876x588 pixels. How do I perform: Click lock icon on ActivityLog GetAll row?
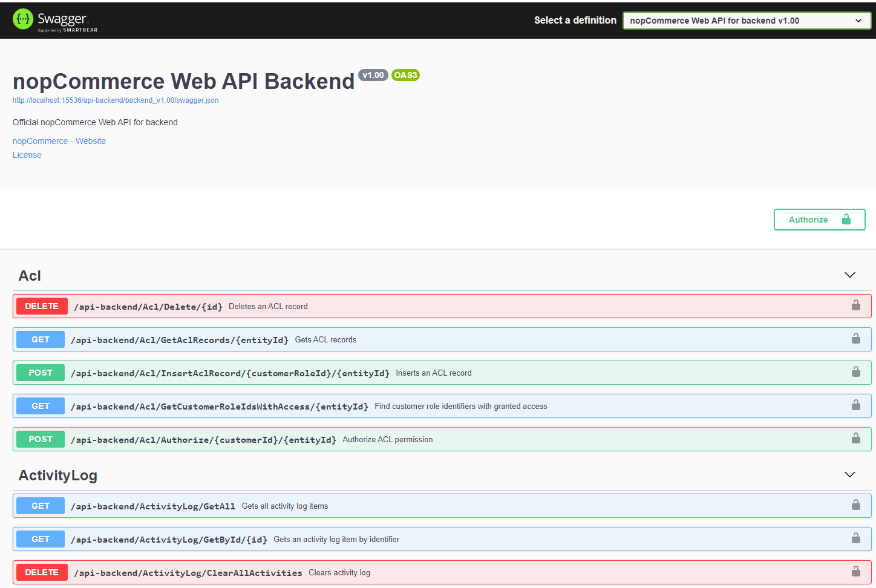[855, 505]
